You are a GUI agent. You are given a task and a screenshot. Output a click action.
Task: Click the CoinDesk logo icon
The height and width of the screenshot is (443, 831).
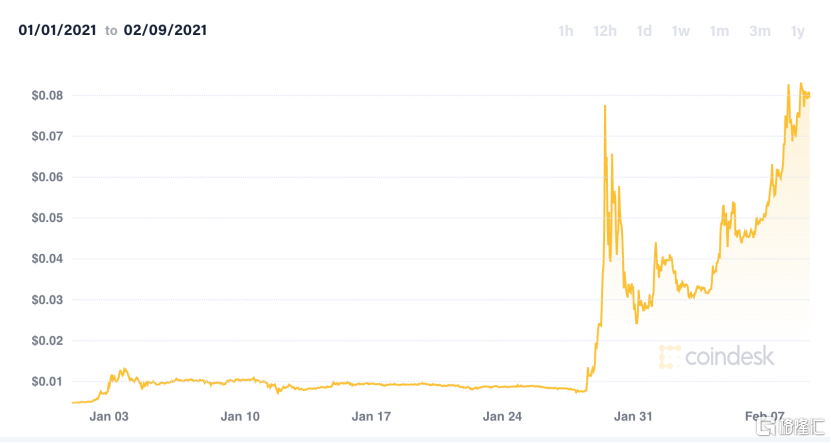click(669, 357)
